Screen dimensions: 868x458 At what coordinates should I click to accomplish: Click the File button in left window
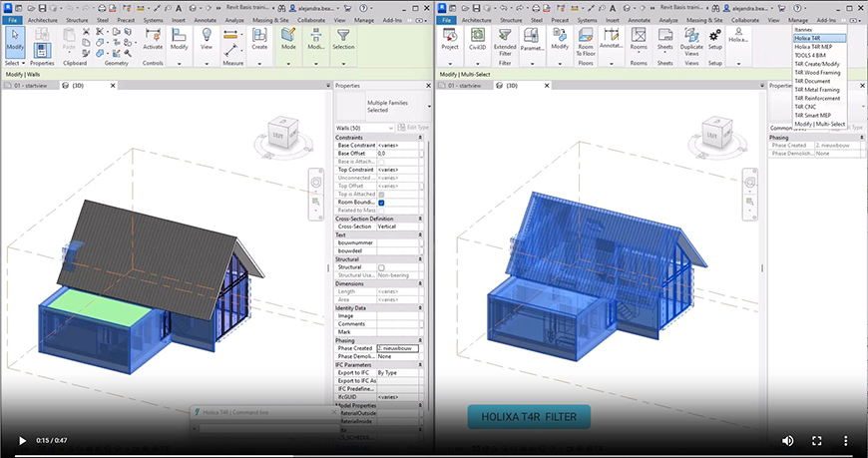click(12, 20)
